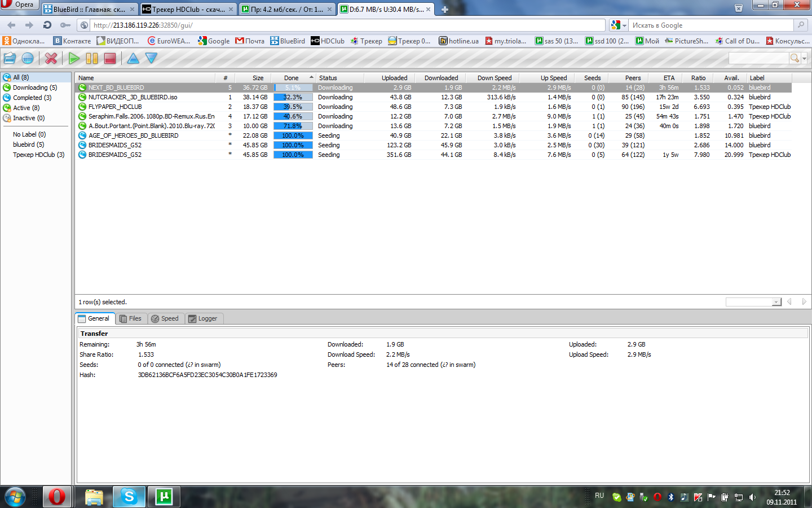The image size is (812, 508).
Task: Click the 39.5% progress bar for FLYPAPER
Action: point(293,107)
